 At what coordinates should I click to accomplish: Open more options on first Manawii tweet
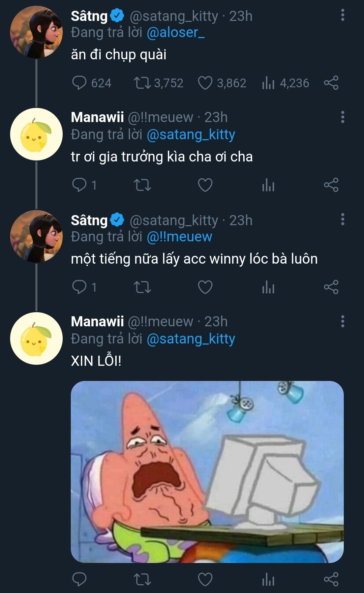pyautogui.click(x=342, y=117)
